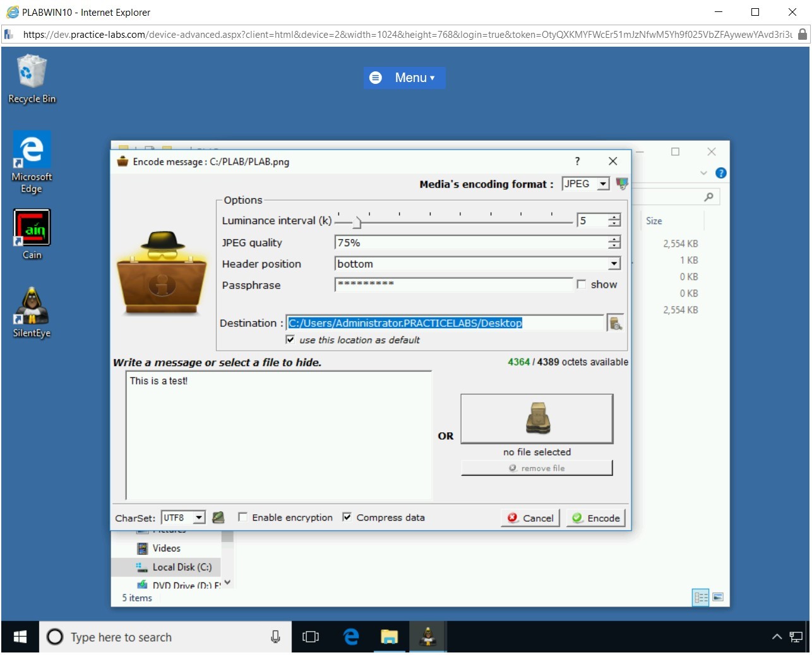The height and width of the screenshot is (655, 812).
Task: Click the media format settings icon
Action: pos(622,184)
